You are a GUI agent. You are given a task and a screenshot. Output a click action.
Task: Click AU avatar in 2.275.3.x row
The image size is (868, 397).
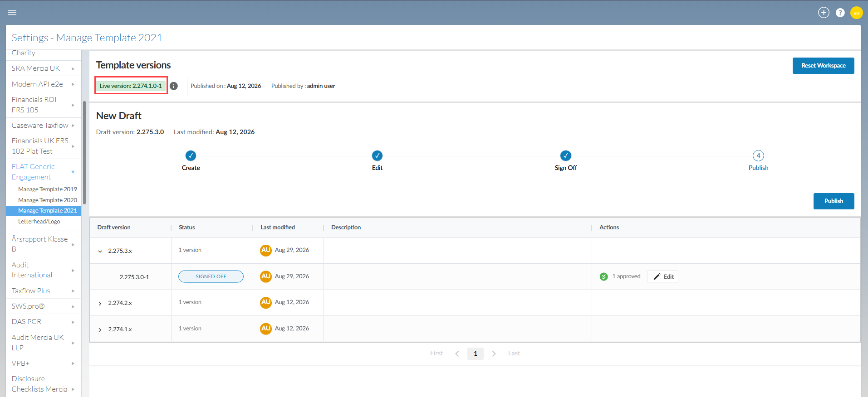pos(266,250)
